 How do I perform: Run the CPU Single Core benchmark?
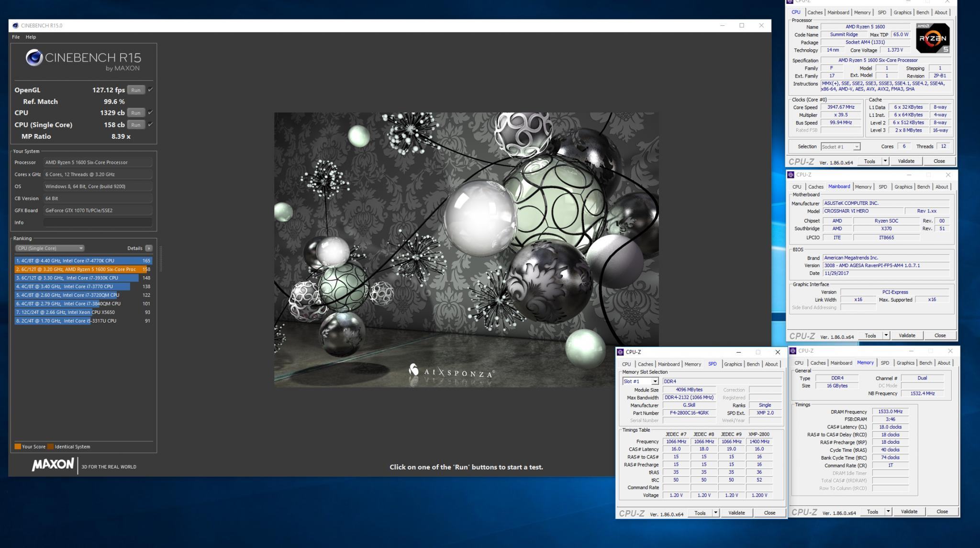tap(136, 125)
